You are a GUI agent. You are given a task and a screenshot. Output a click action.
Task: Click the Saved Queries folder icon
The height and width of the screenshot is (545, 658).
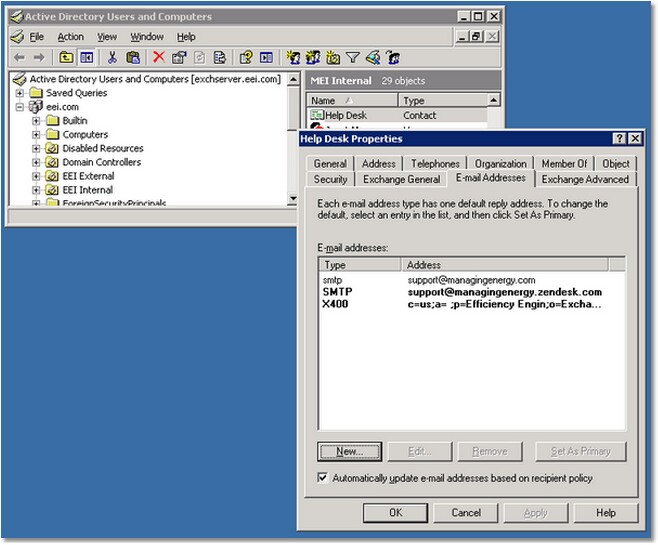click(37, 93)
